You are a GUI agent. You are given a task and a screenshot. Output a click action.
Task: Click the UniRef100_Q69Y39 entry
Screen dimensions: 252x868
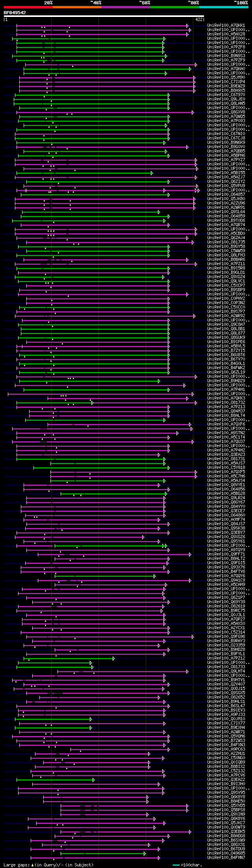click(x=226, y=602)
